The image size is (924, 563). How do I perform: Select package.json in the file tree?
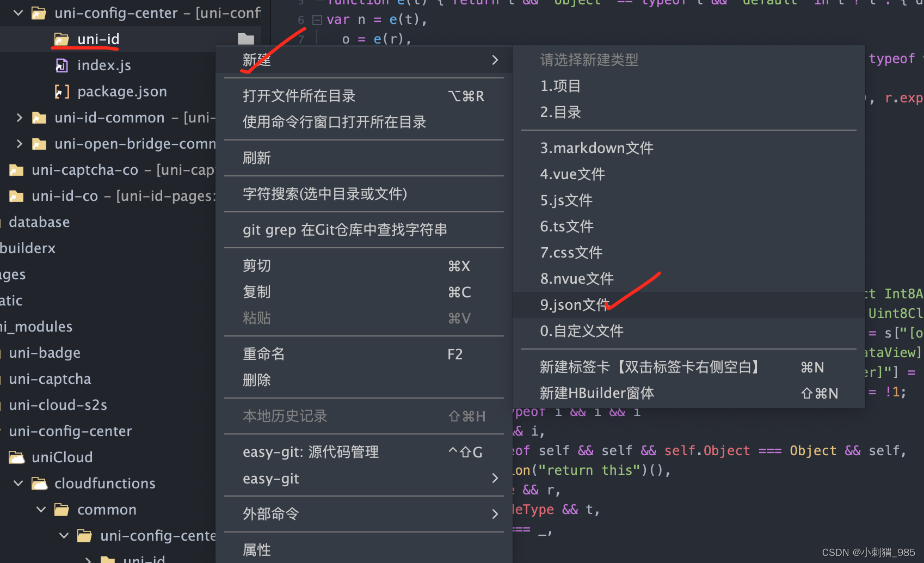(x=122, y=91)
